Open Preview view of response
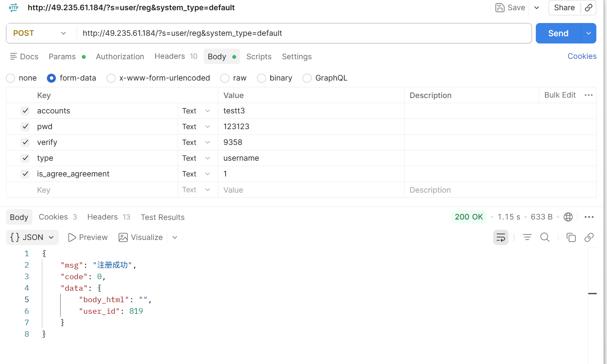607x364 pixels. (x=88, y=237)
